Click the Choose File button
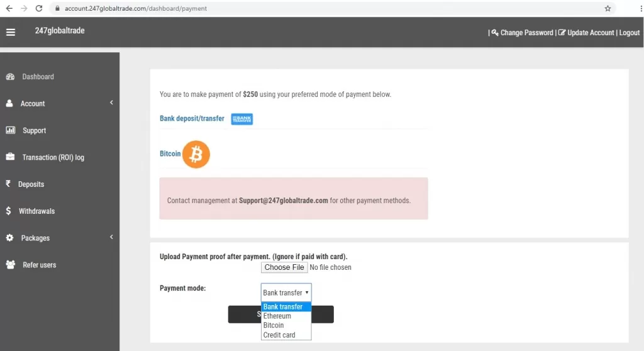 (x=284, y=267)
